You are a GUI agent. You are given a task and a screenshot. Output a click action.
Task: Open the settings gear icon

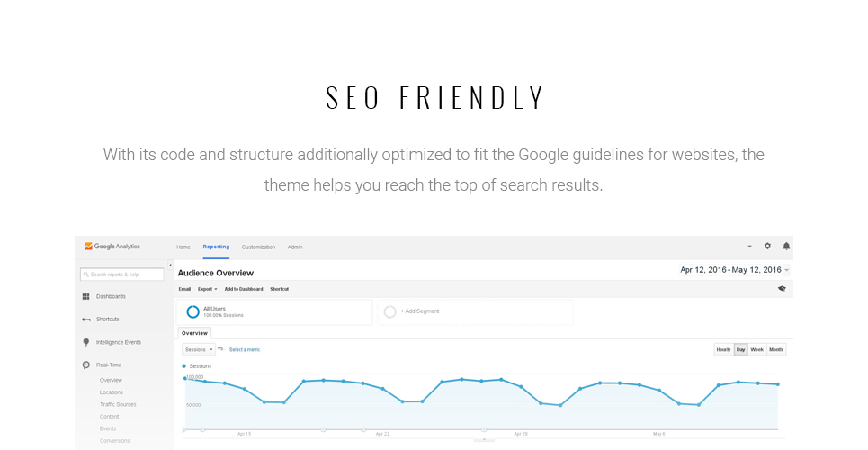767,246
